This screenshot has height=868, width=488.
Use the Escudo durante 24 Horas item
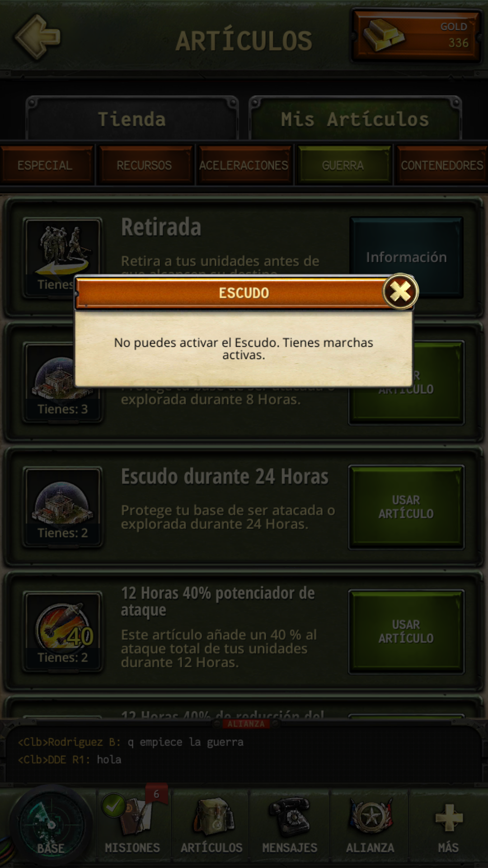406,507
